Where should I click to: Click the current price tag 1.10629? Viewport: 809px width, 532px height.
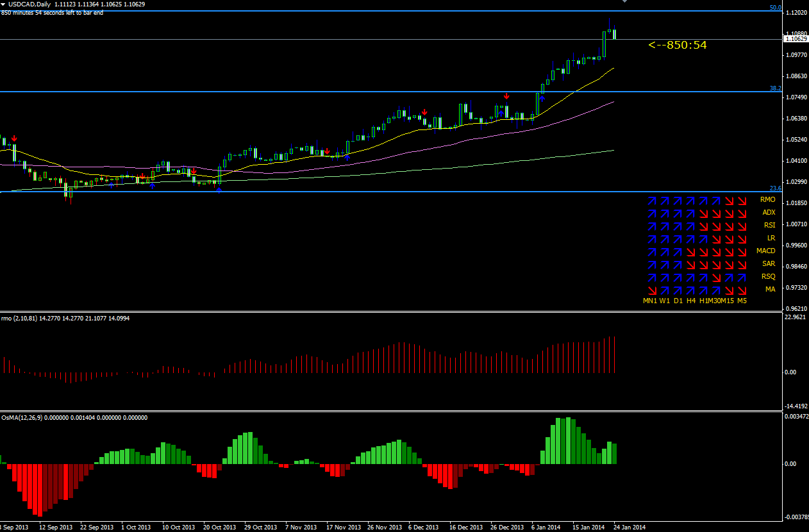796,39
